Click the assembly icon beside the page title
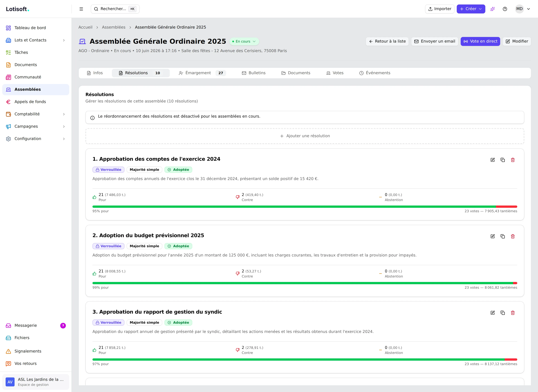Viewport: 538px width, 392px height. tap(82, 42)
